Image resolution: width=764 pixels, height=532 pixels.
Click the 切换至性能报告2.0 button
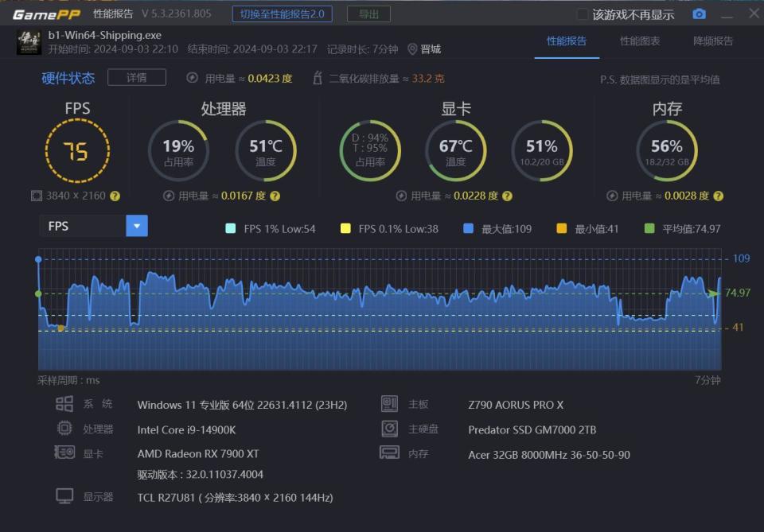coord(282,14)
